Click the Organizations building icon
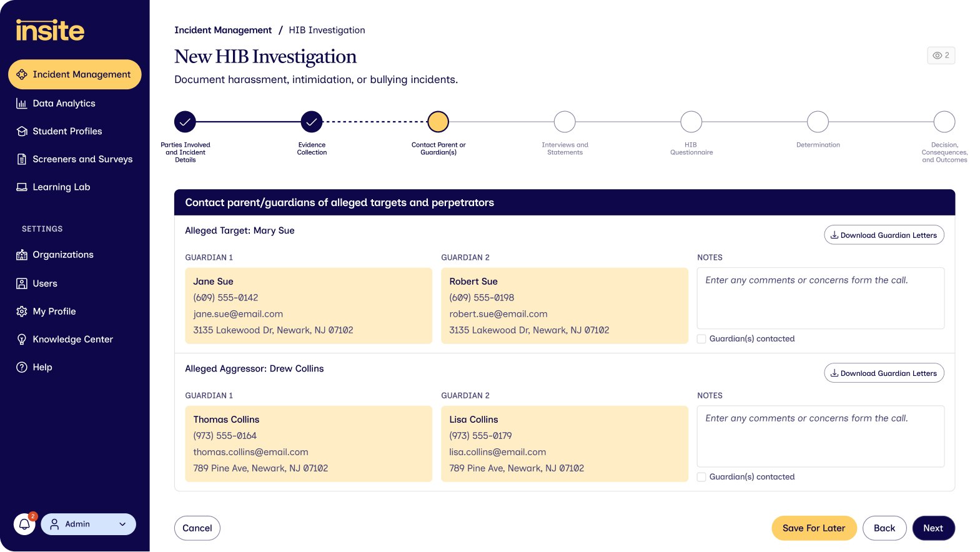The image size is (980, 552). (22, 255)
